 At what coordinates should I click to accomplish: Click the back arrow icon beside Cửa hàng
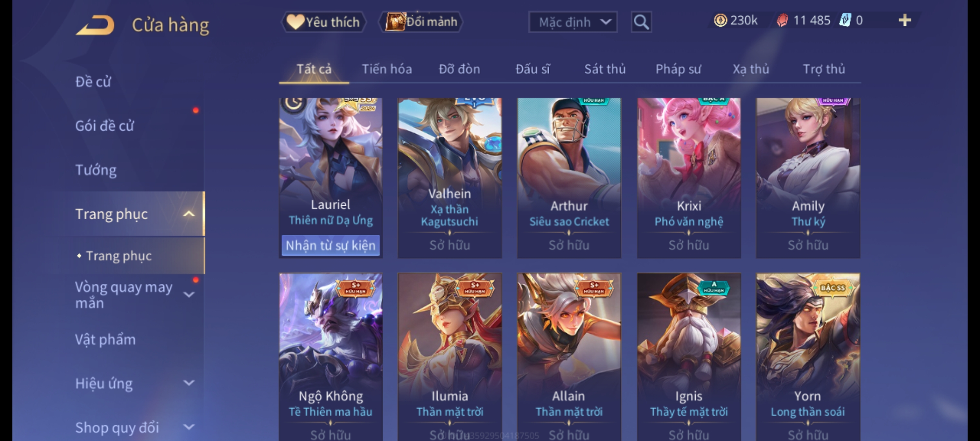[95, 25]
